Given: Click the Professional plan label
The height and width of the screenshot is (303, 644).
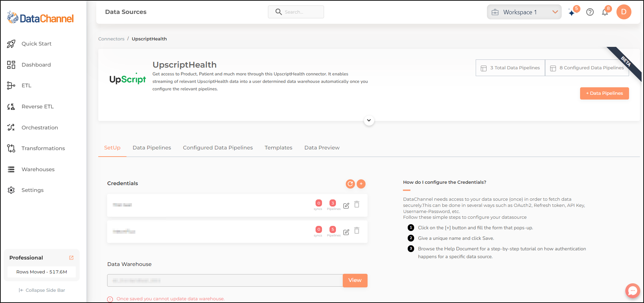Looking at the screenshot, I should point(26,258).
